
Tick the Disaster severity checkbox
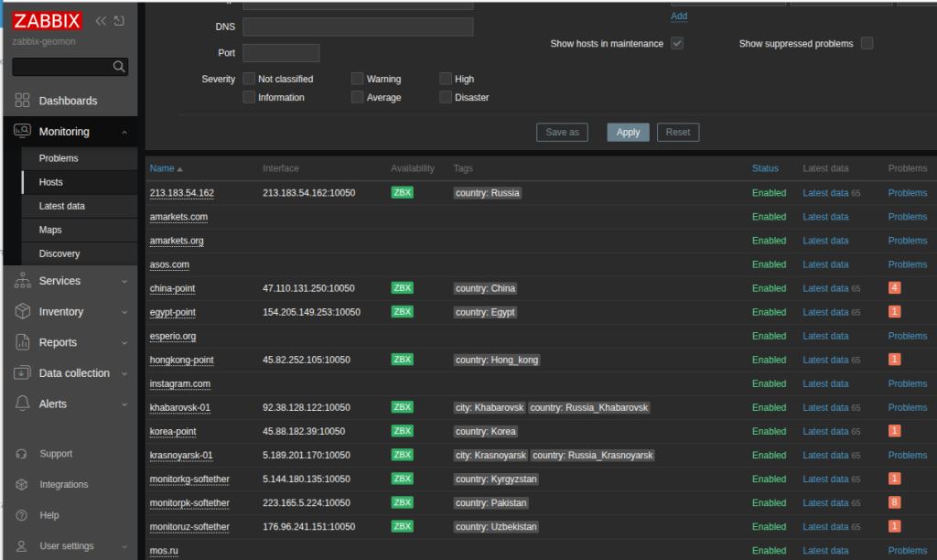pyautogui.click(x=446, y=97)
